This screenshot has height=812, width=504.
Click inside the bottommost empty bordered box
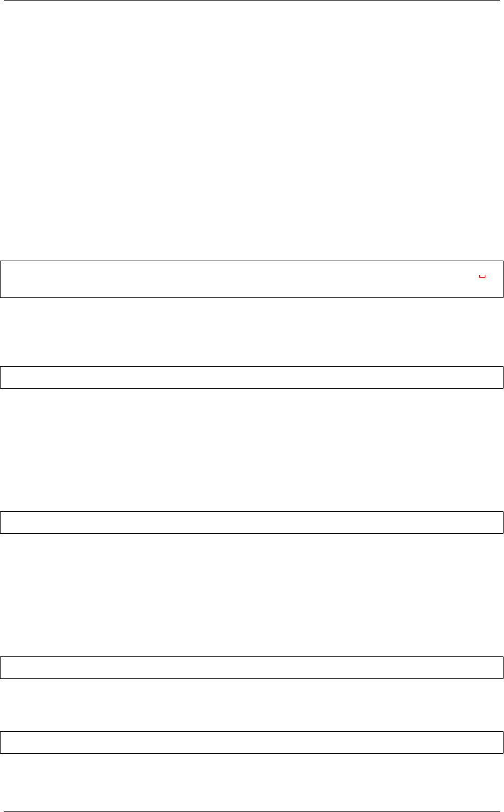tap(252, 742)
